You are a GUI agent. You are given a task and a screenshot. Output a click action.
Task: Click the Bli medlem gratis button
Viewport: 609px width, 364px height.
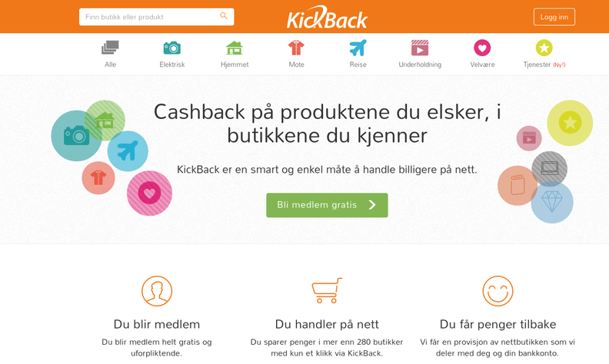pos(327,205)
